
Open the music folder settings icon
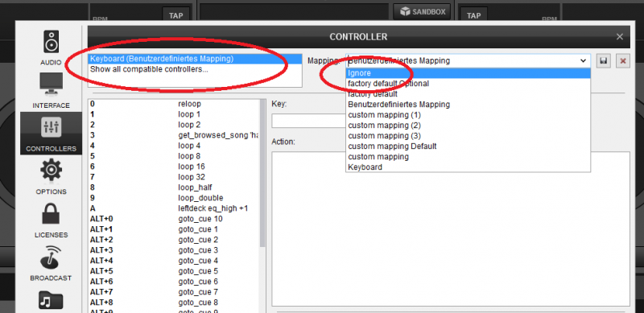pyautogui.click(x=51, y=300)
